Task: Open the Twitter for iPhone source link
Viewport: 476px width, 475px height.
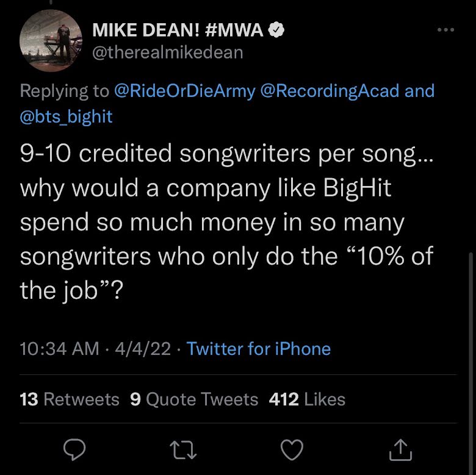Action: (x=259, y=349)
